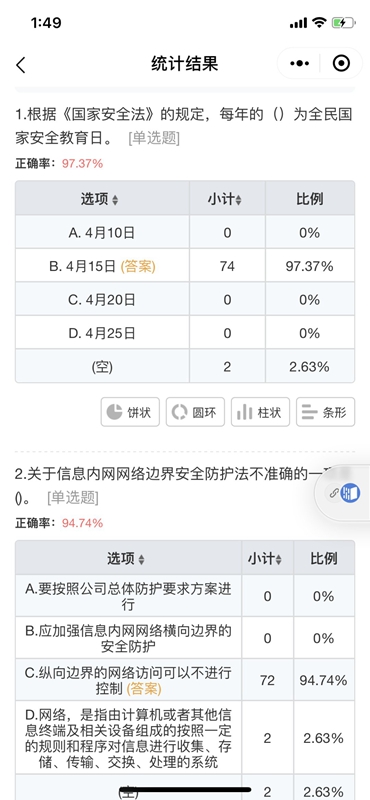Sort question 1 by the 小计 column
Image resolution: width=370 pixels, height=800 pixels.
click(225, 199)
